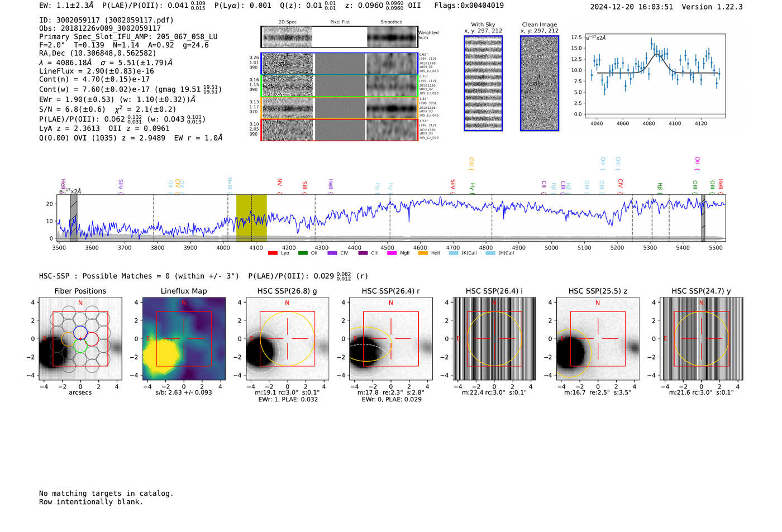
Task: Click the Flags:0x00404019 text
Action: pos(469,6)
